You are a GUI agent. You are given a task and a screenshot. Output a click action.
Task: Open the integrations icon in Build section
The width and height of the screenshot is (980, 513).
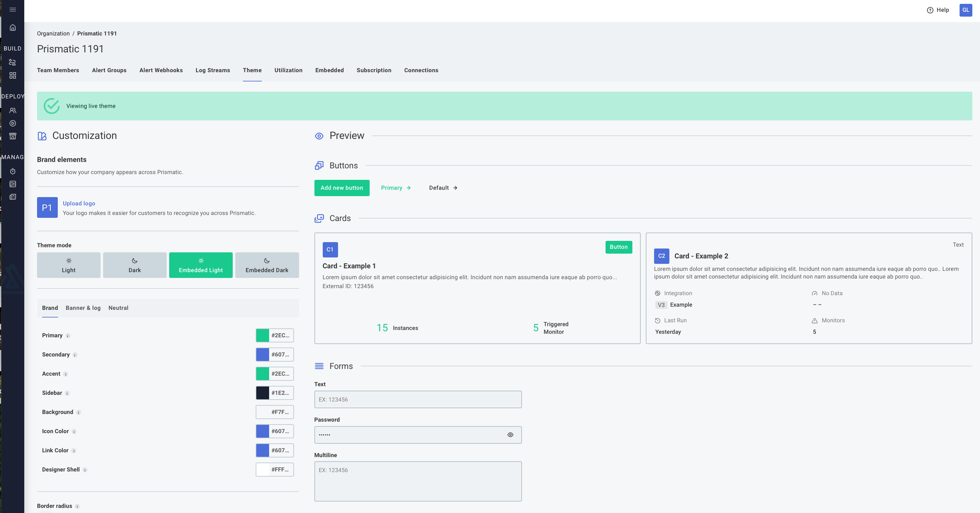coord(12,62)
